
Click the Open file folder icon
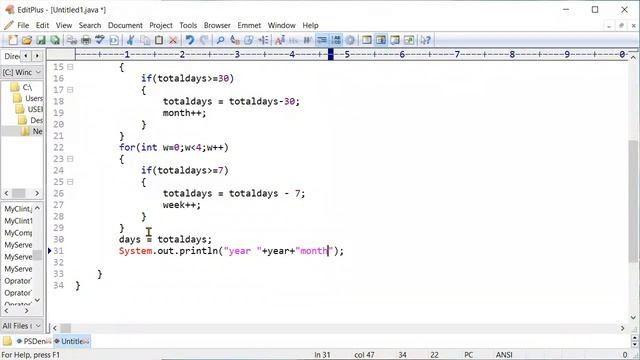pos(27,40)
